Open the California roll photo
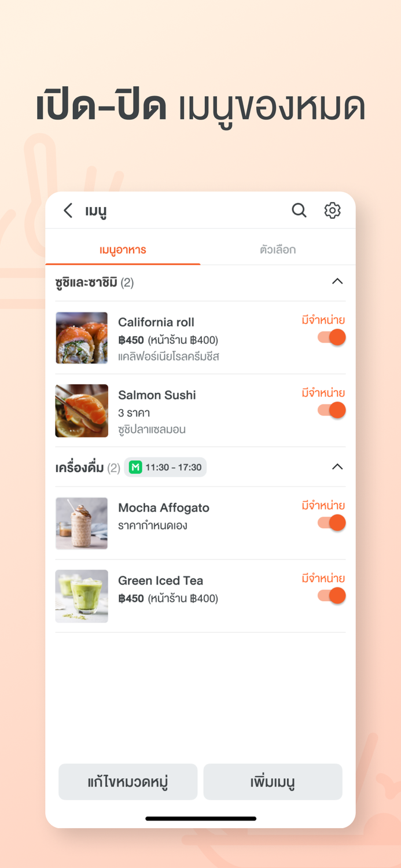401x868 pixels. click(x=82, y=338)
